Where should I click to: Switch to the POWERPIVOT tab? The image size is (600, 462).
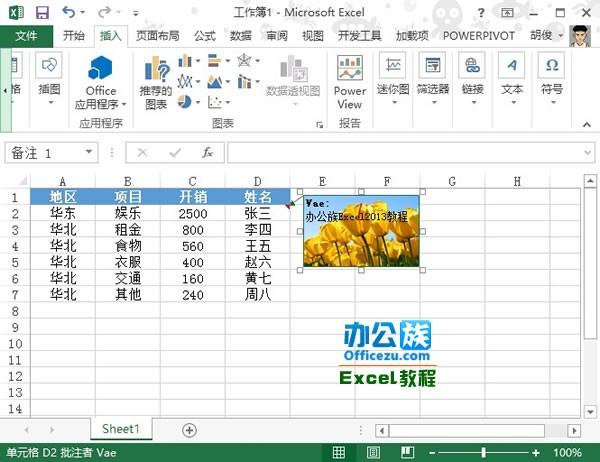478,36
